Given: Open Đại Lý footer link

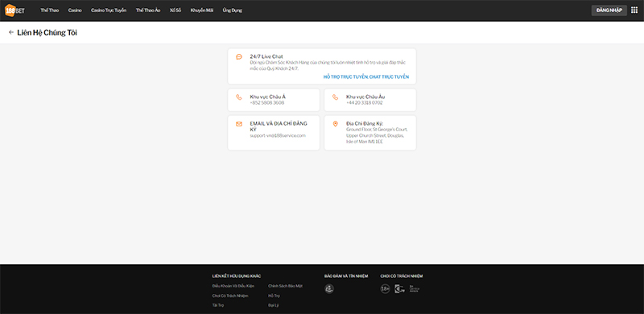Looking at the screenshot, I should point(274,305).
